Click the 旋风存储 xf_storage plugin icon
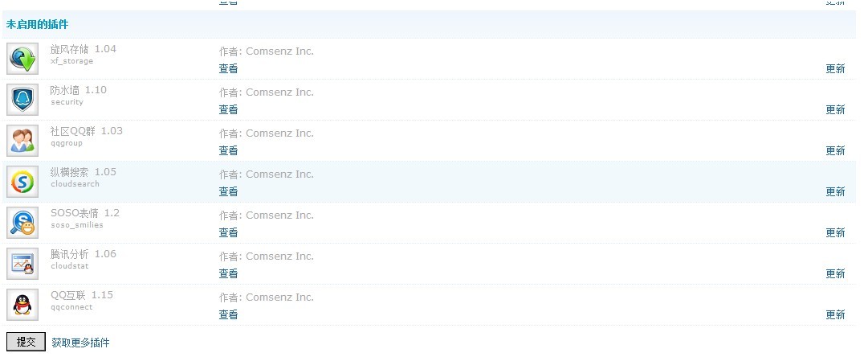868x357 pixels. coord(22,59)
